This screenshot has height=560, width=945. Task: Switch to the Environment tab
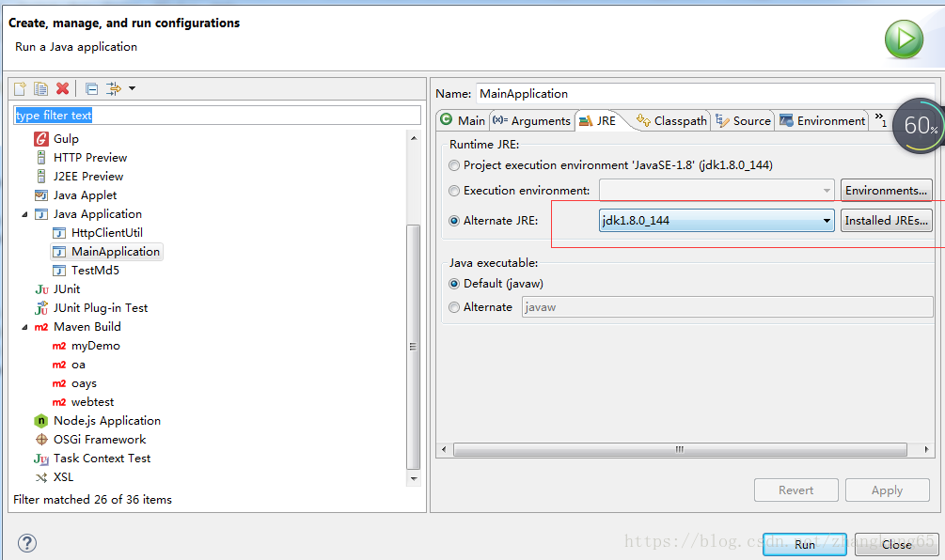[x=822, y=120]
